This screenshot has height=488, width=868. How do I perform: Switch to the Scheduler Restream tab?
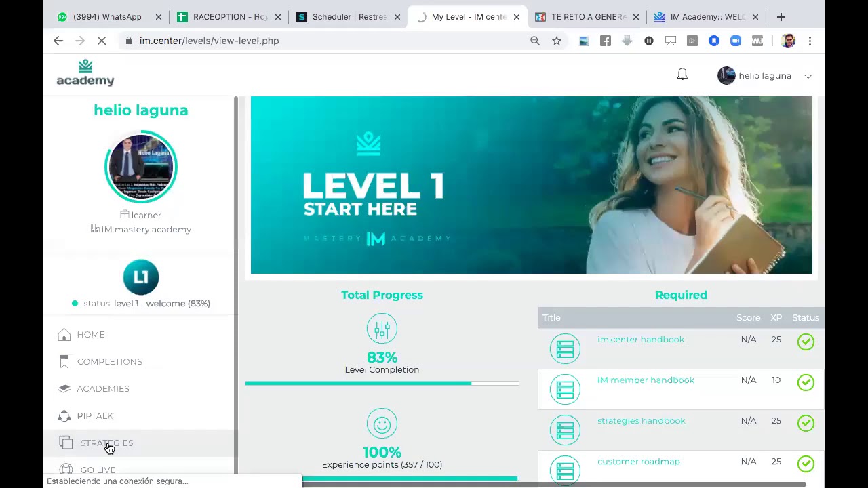point(348,17)
